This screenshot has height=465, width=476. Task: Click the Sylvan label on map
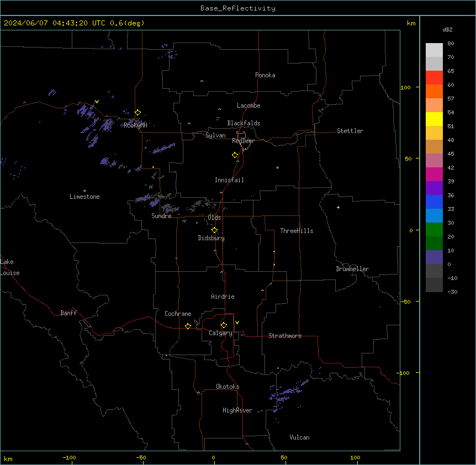(x=215, y=135)
